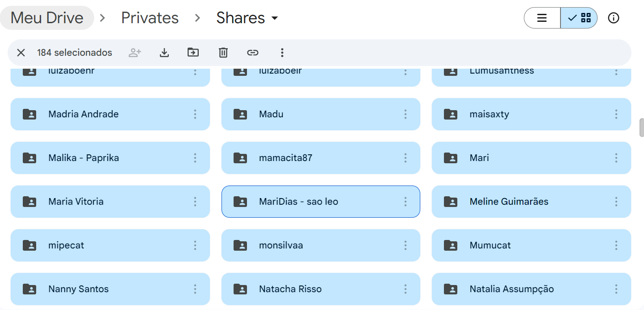Go to Meu Drive breadcrumb

[x=47, y=18]
